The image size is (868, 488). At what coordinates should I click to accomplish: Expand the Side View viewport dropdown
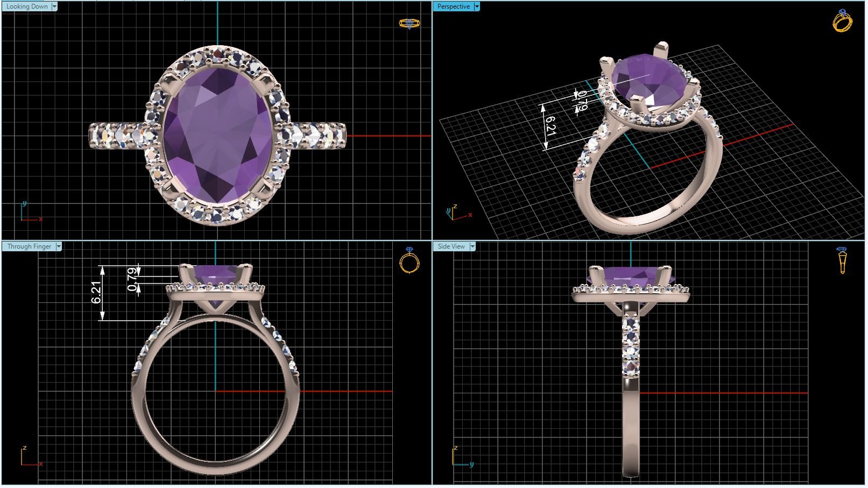(472, 246)
